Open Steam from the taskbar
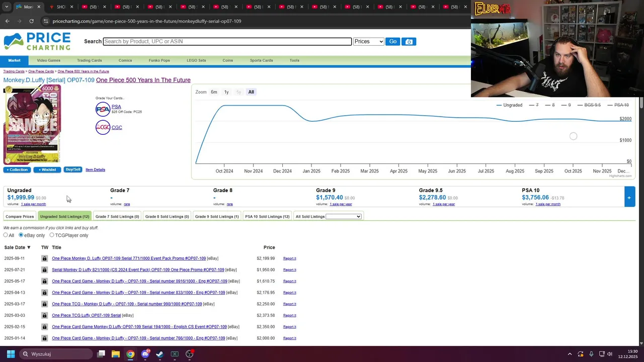 point(160,354)
